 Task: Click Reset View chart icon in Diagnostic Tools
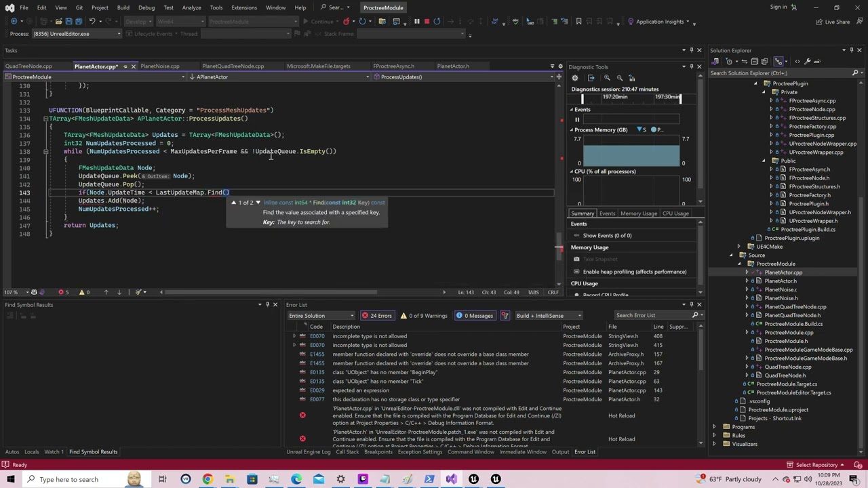tap(631, 78)
